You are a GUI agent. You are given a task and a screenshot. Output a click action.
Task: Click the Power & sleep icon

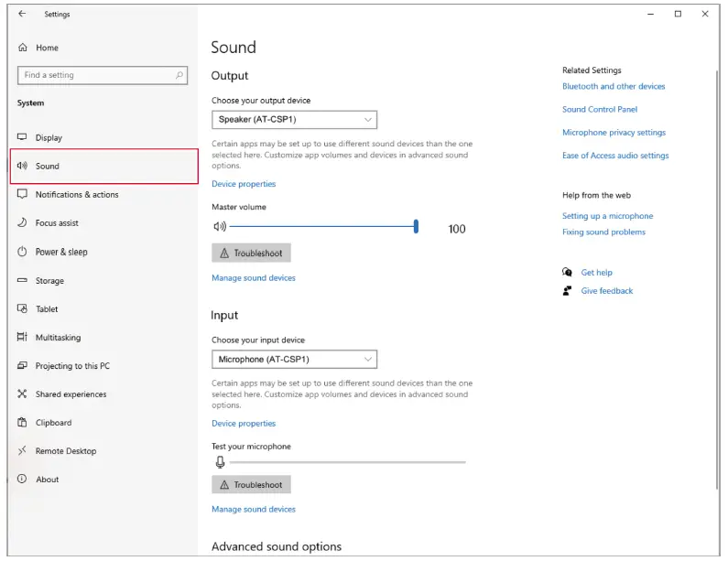[x=22, y=252]
